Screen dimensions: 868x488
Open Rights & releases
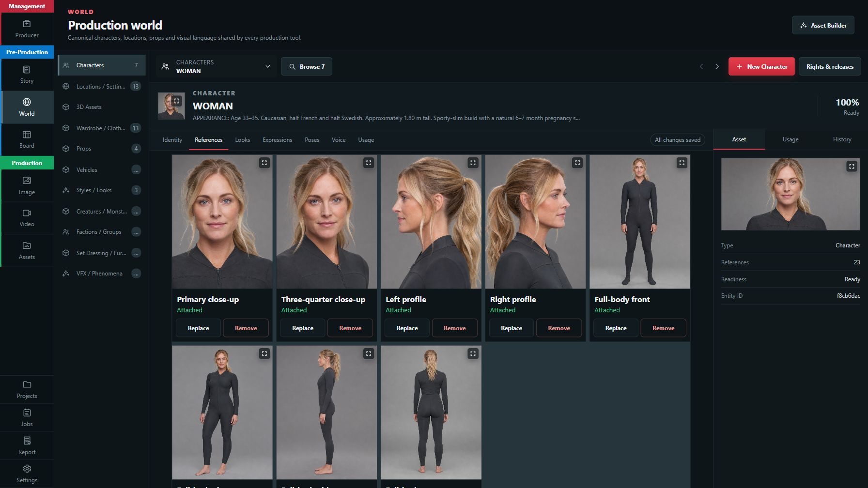coord(830,67)
